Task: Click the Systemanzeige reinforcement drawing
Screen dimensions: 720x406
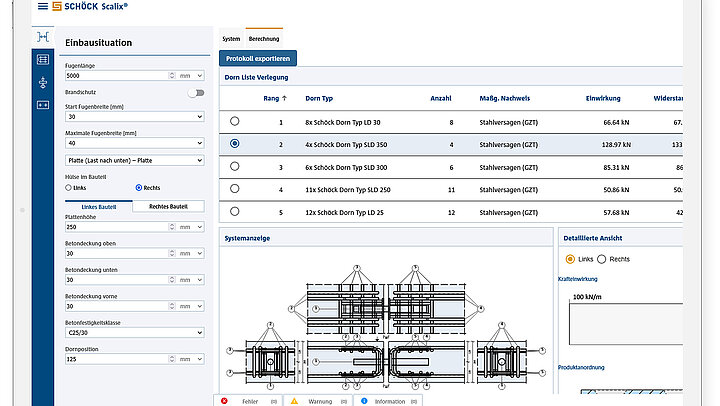Action: (x=386, y=327)
